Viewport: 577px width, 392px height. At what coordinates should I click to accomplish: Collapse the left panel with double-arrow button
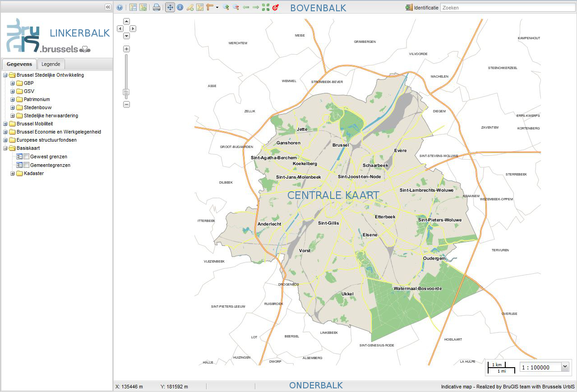(108, 7)
